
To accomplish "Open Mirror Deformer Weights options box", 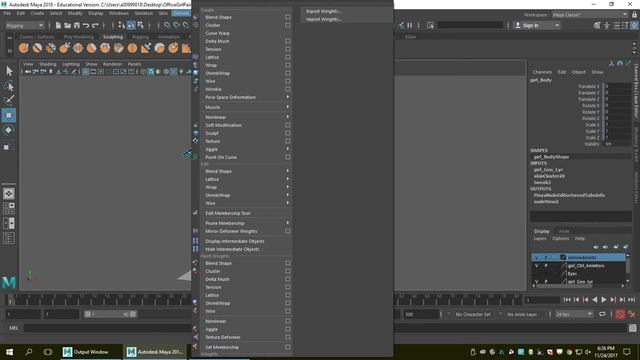I will pos(288,231).
